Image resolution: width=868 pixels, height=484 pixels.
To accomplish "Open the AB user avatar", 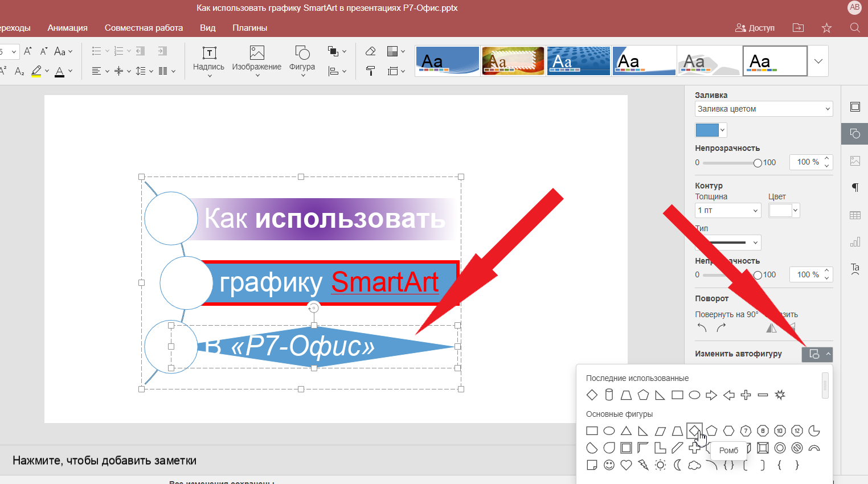I will 854,7.
